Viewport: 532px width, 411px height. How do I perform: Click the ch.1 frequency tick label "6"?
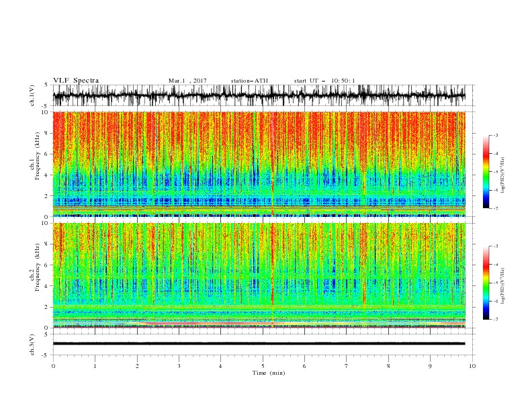coord(46,154)
